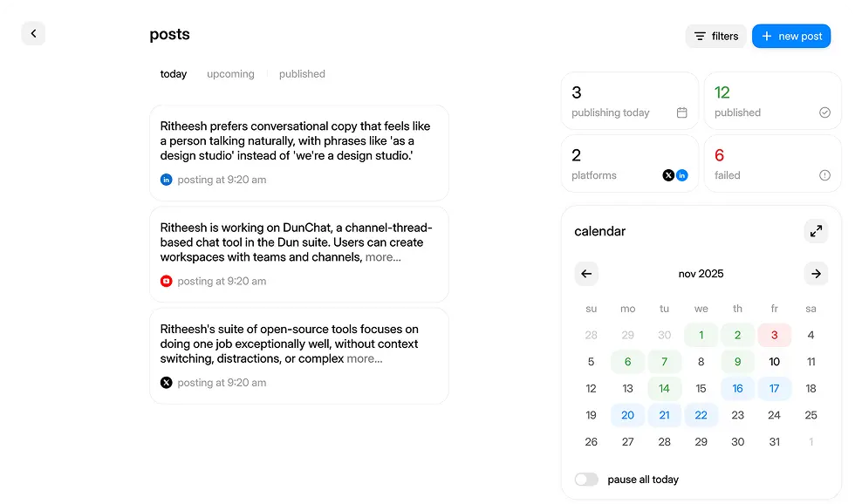Click the checkmark icon on the published card
855x504 pixels.
click(824, 112)
